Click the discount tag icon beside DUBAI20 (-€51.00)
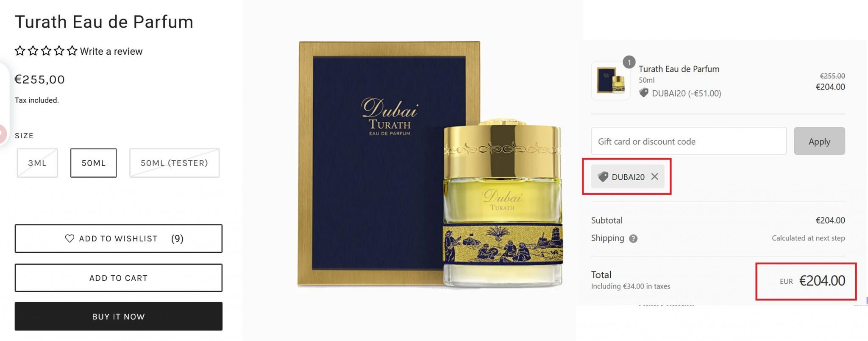The image size is (868, 341). (644, 92)
